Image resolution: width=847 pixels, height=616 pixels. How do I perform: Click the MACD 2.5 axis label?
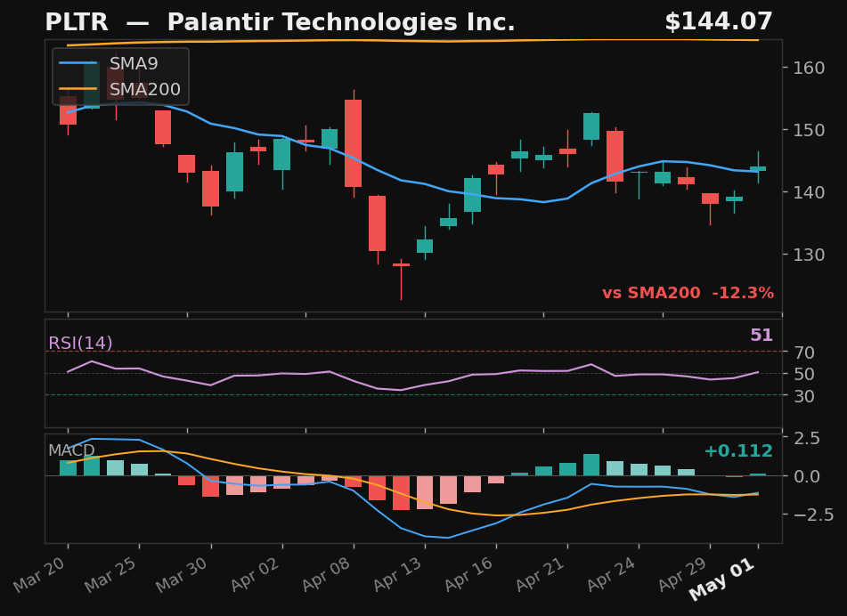(806, 438)
